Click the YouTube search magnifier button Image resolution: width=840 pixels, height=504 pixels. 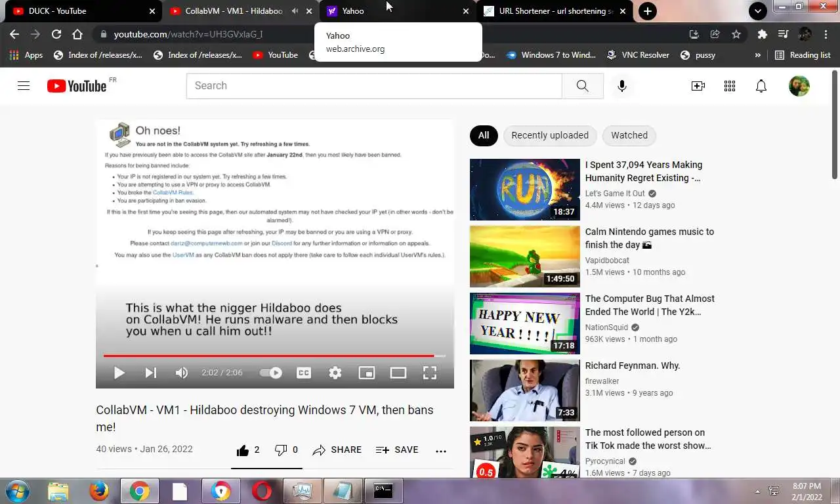point(582,86)
